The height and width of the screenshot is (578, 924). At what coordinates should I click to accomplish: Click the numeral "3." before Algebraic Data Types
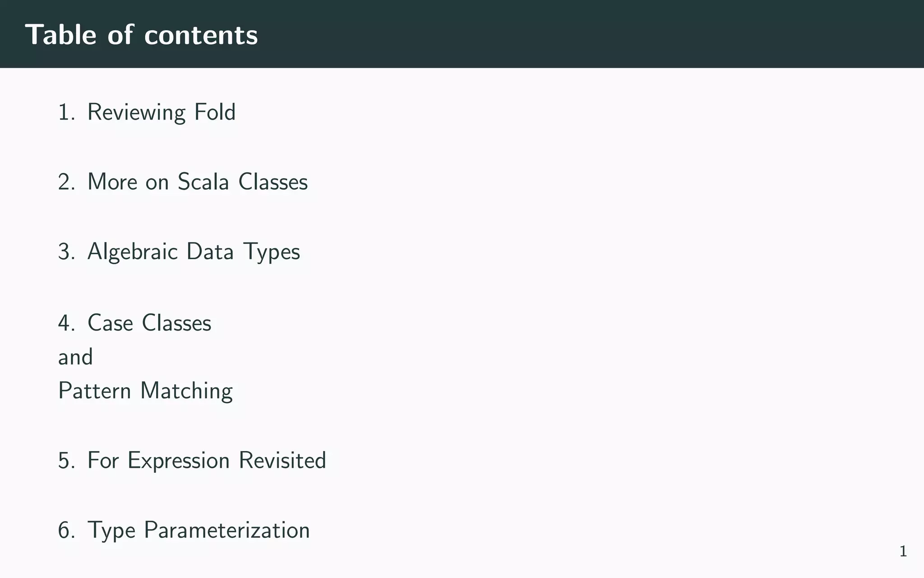pos(67,252)
